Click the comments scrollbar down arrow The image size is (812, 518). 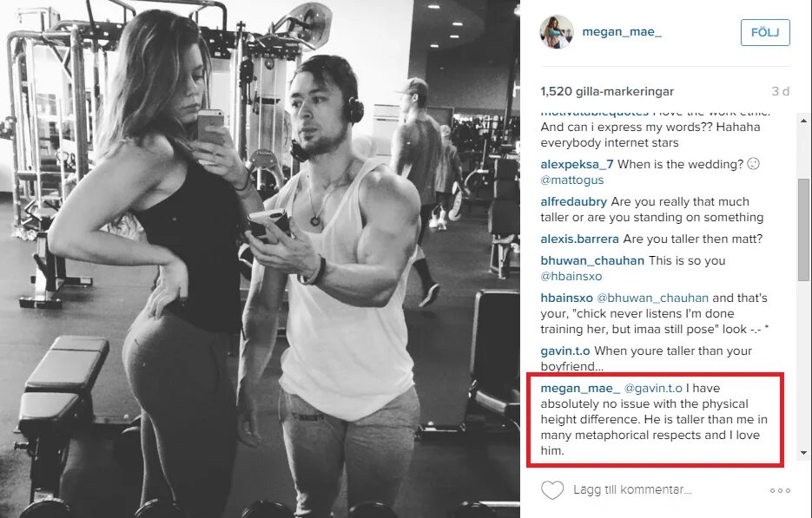click(803, 453)
